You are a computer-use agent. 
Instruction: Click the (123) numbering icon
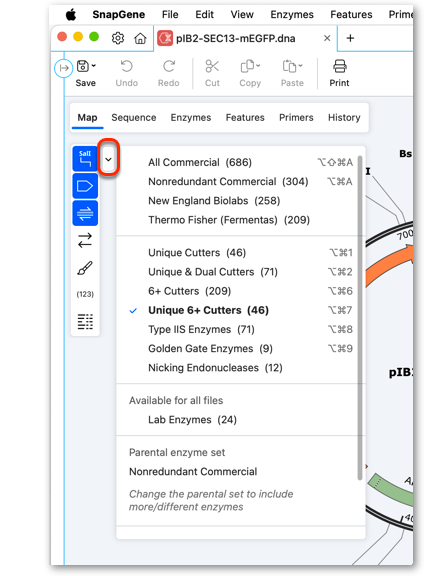[85, 294]
